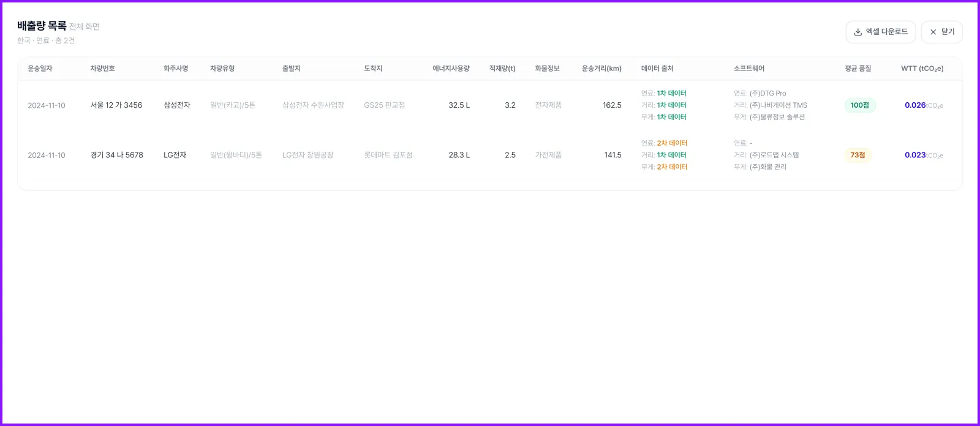
Task: Click WTT value 0.026
Action: [x=915, y=105]
